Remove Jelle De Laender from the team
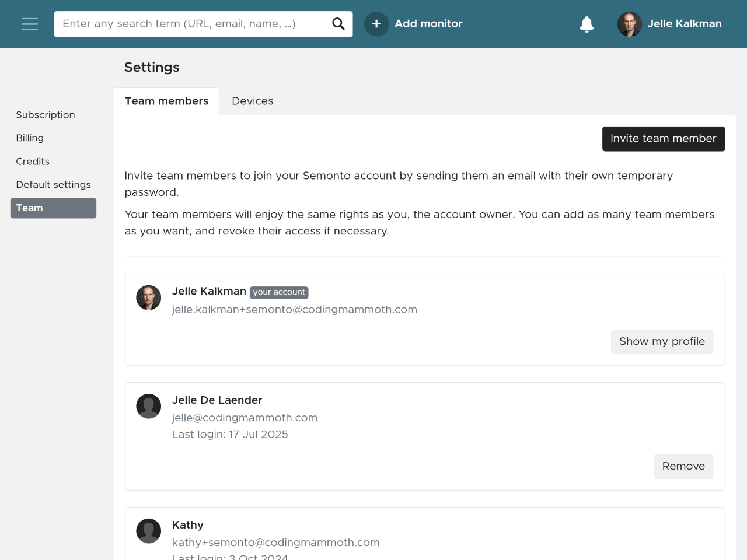The width and height of the screenshot is (747, 560). 683,467
